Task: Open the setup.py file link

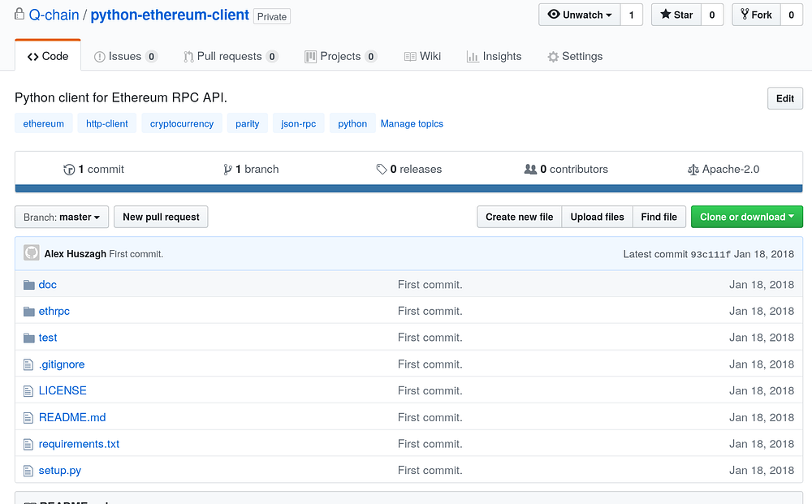Action: coord(59,471)
